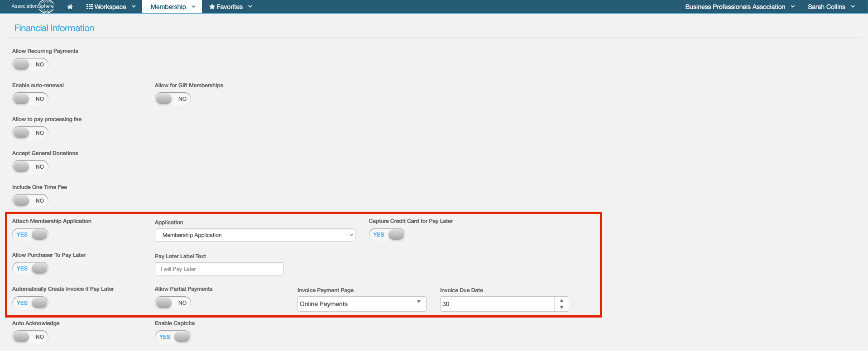868x351 pixels.
Task: Enable Allow Partial Payments switch
Action: tap(173, 303)
